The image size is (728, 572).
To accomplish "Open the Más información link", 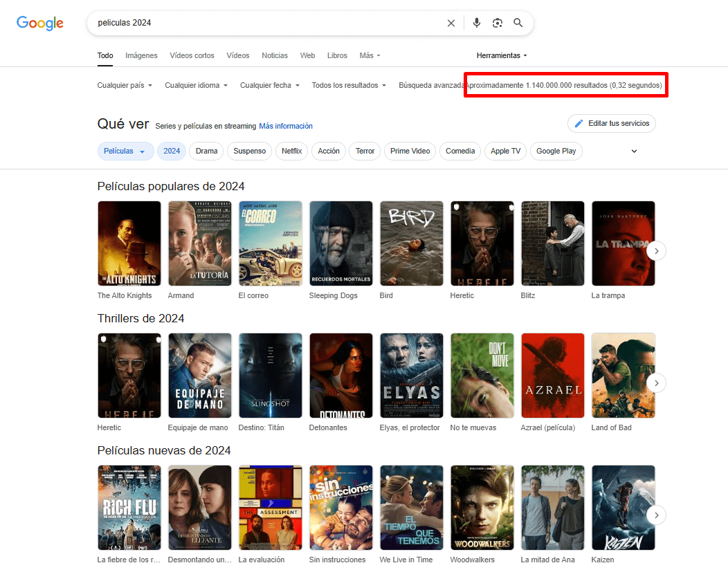I will [x=286, y=126].
